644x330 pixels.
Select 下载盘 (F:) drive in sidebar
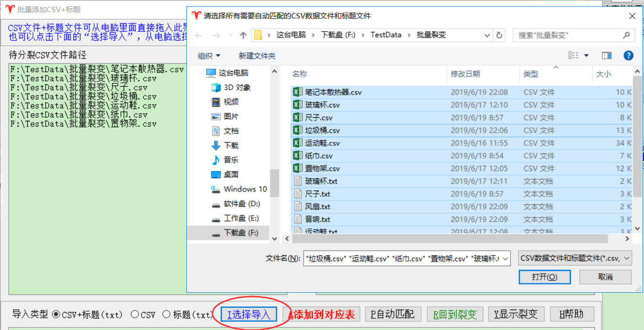[241, 233]
